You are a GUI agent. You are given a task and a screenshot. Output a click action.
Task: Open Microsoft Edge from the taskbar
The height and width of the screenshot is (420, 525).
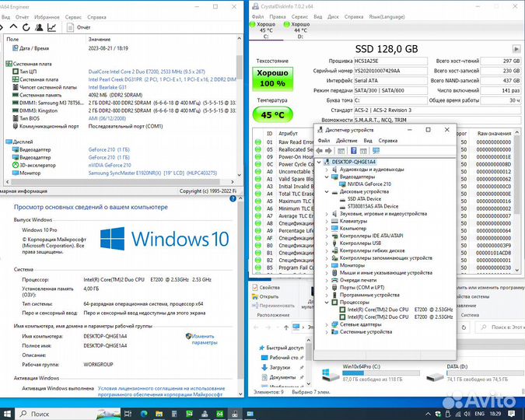pyautogui.click(x=144, y=414)
